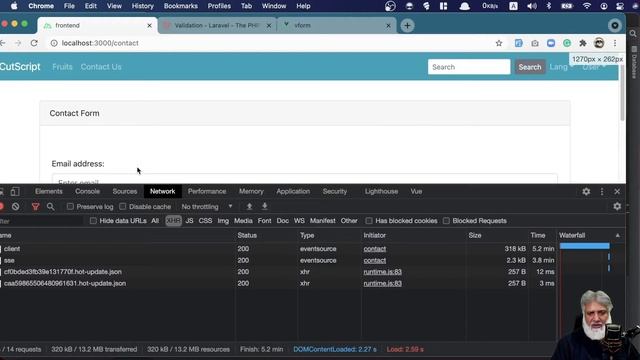Open the Bookmarks menu in menu bar
This screenshot has width=640, height=360.
[x=181, y=6]
